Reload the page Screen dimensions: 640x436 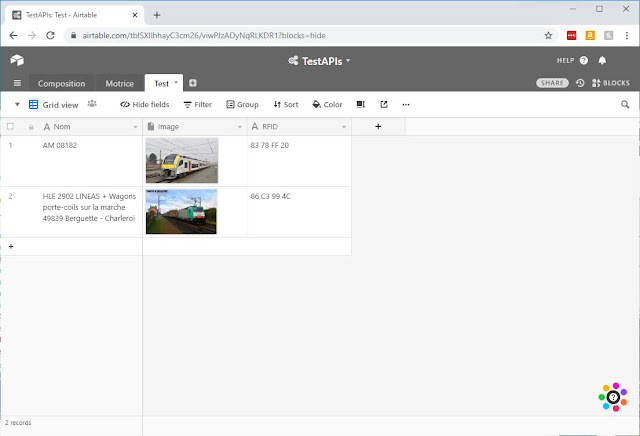coord(50,36)
